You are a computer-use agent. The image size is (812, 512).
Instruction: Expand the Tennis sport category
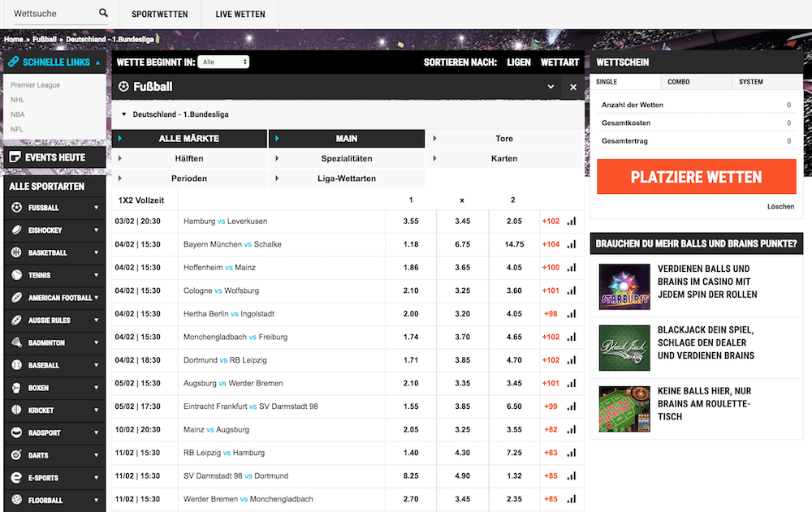[96, 276]
